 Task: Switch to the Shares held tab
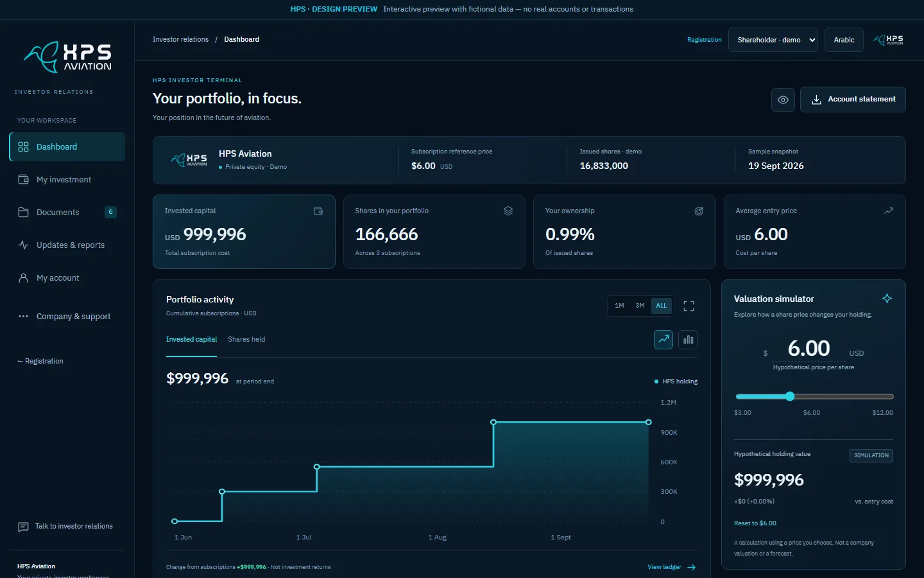tap(246, 339)
